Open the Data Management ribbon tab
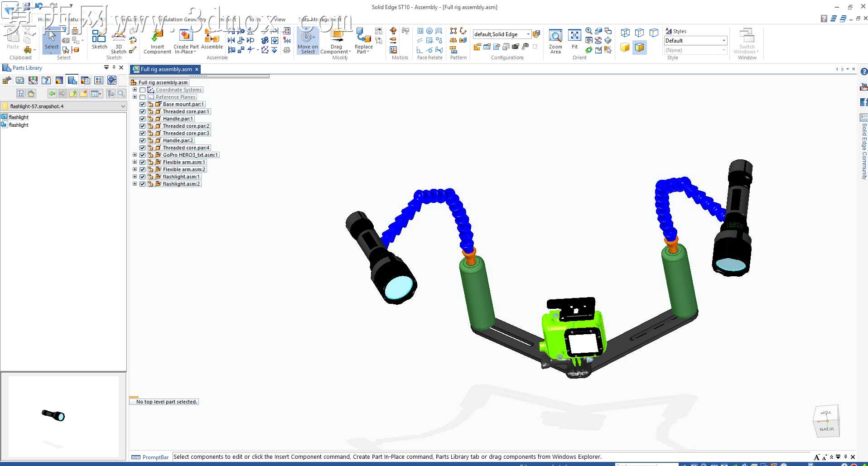Screen dimensions: 868x466 320,19
